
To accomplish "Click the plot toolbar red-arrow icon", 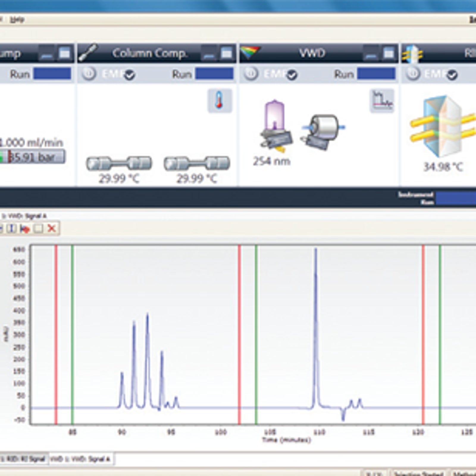I will coord(25,228).
